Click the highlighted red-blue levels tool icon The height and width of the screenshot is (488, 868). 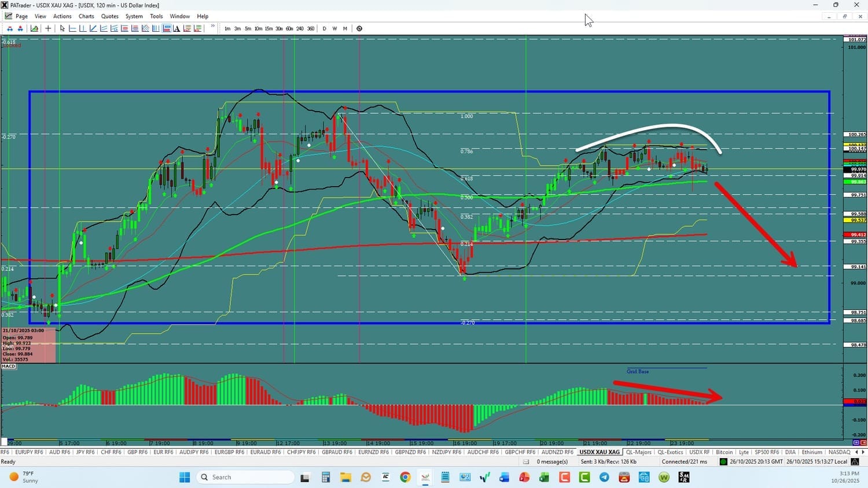coord(166,28)
